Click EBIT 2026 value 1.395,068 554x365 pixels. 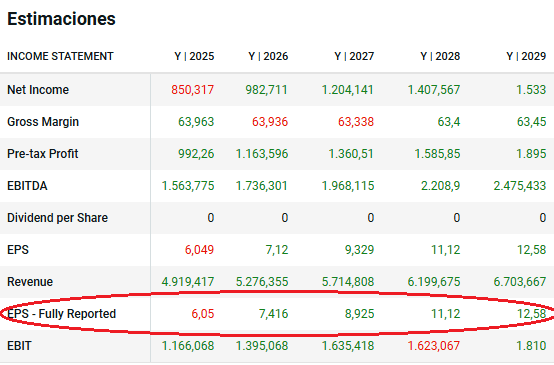pyautogui.click(x=262, y=346)
